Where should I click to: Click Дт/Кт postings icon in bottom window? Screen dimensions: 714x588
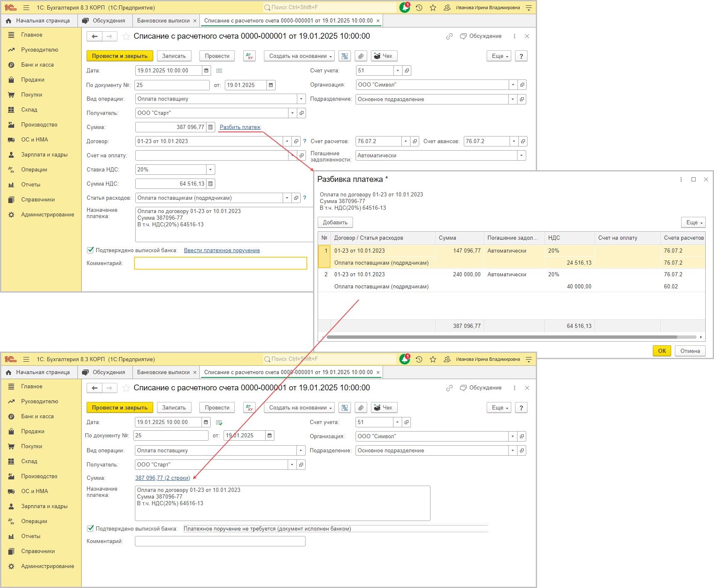click(249, 408)
